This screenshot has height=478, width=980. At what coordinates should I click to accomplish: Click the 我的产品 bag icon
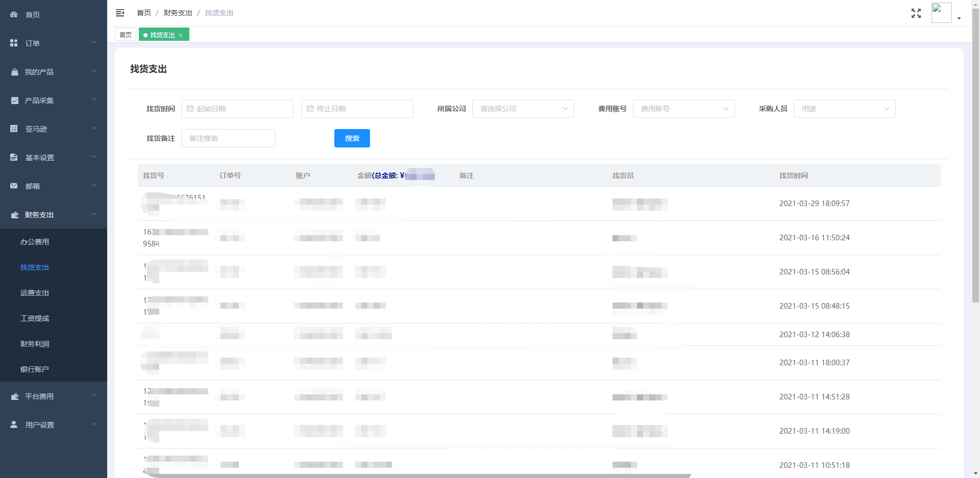coord(14,72)
